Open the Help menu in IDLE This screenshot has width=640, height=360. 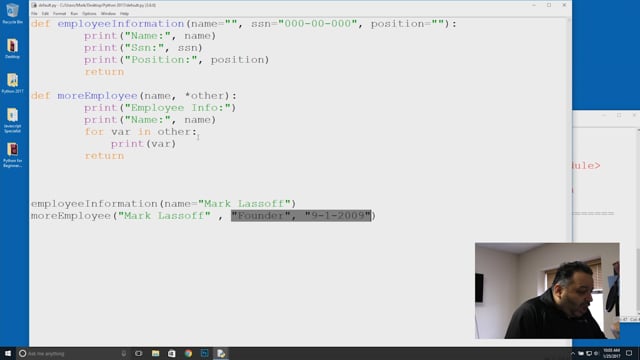124,13
